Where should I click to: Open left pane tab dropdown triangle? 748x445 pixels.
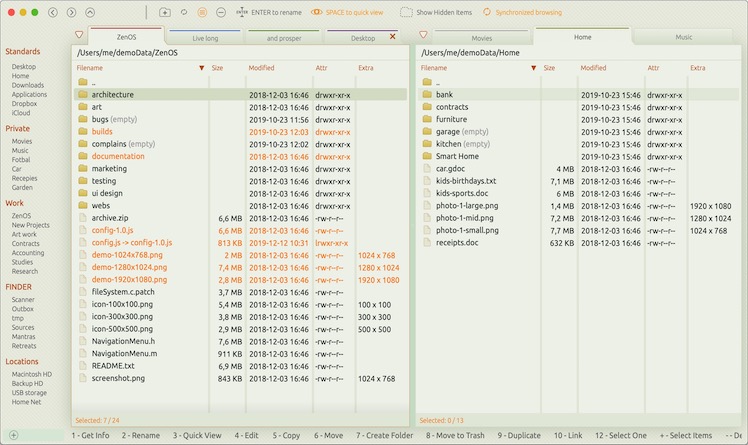tap(79, 35)
